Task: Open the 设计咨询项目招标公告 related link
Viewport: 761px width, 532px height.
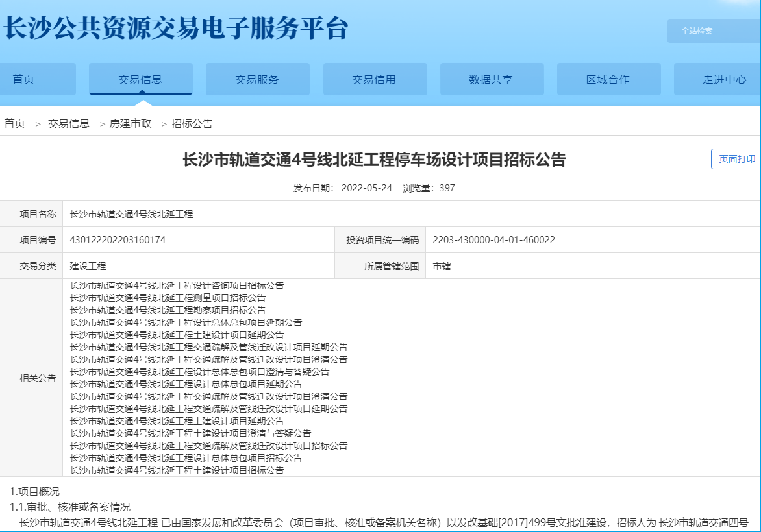Action: 177,285
